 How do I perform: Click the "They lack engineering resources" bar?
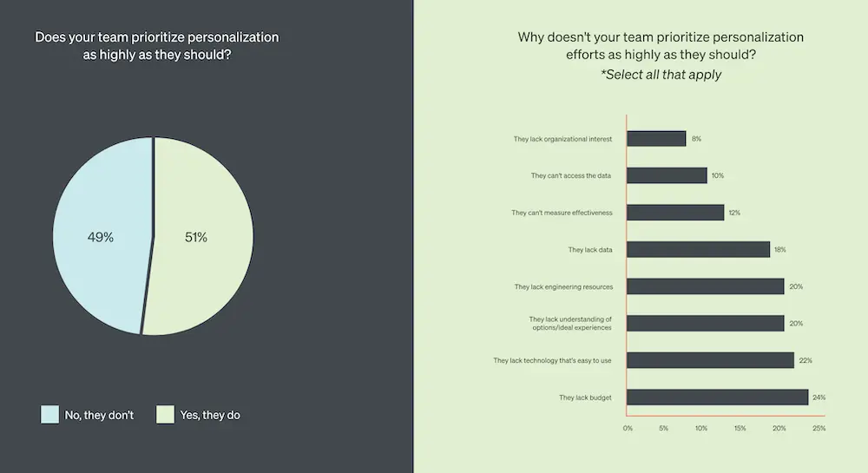click(705, 286)
